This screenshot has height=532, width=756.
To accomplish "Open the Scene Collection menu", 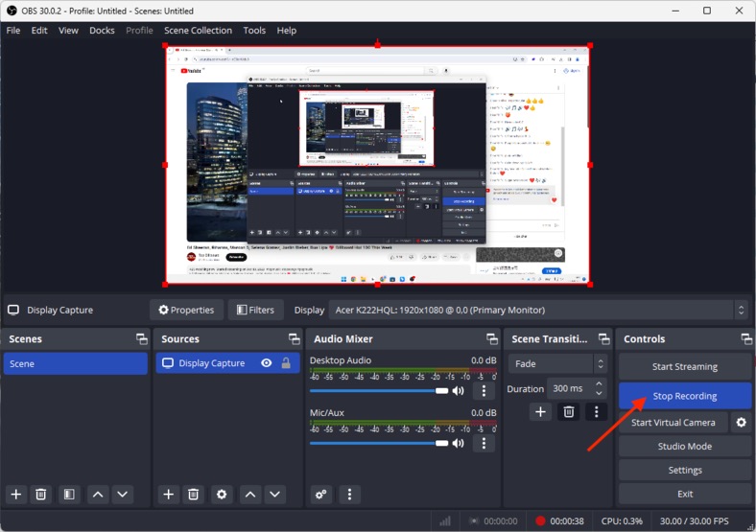I will click(x=198, y=31).
